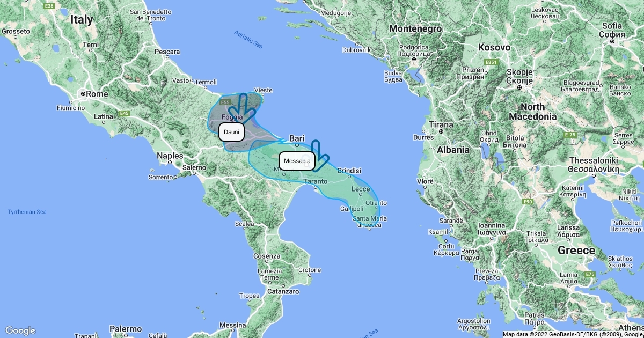644x338 pixels.
Task: Click the Taranto city label
Action: tap(316, 182)
